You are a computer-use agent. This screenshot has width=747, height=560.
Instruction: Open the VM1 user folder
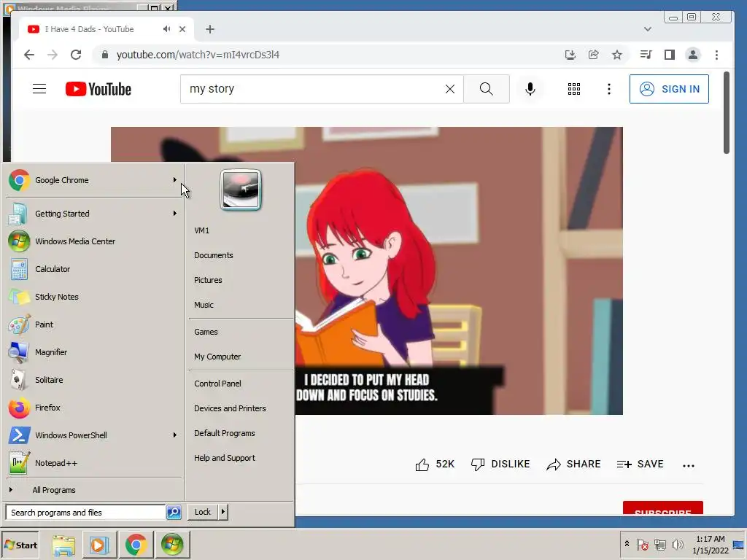tap(201, 230)
